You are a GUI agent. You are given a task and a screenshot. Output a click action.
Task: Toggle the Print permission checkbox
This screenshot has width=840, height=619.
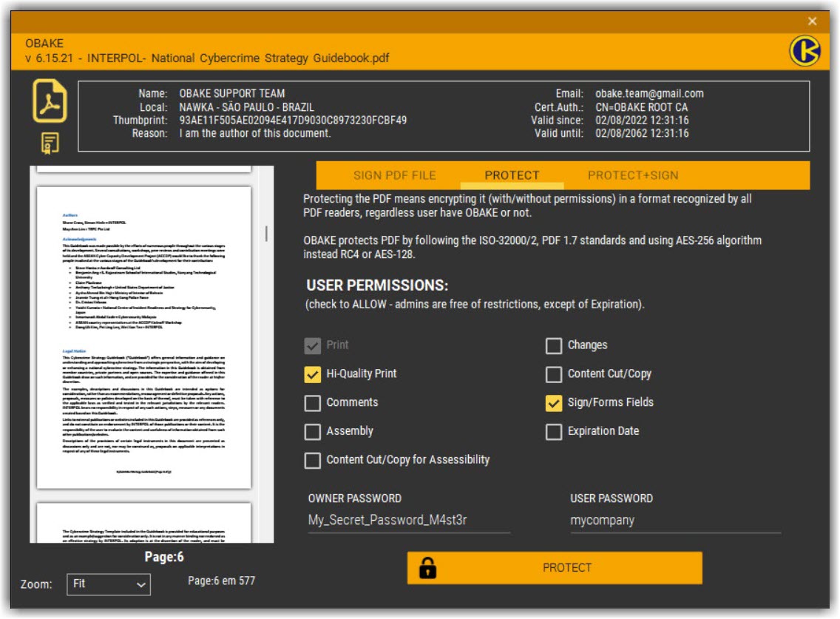312,345
